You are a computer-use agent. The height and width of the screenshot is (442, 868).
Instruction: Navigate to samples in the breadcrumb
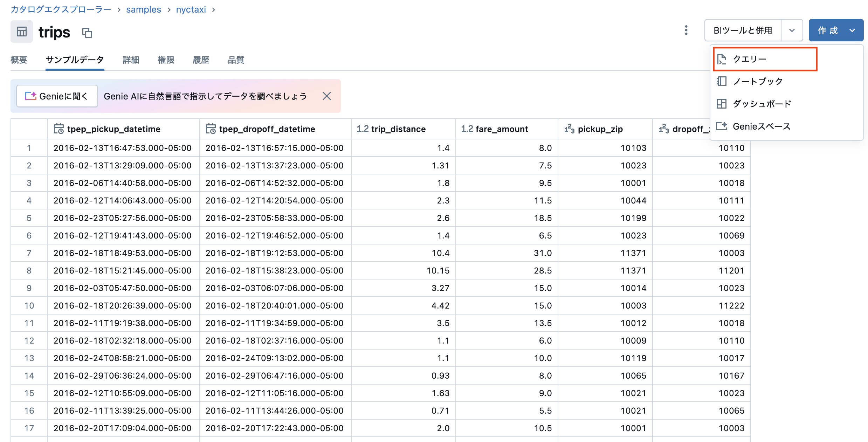click(x=143, y=9)
